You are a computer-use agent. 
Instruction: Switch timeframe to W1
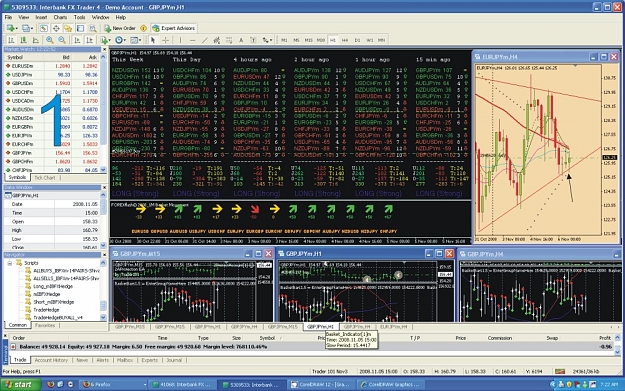pyautogui.click(x=369, y=40)
